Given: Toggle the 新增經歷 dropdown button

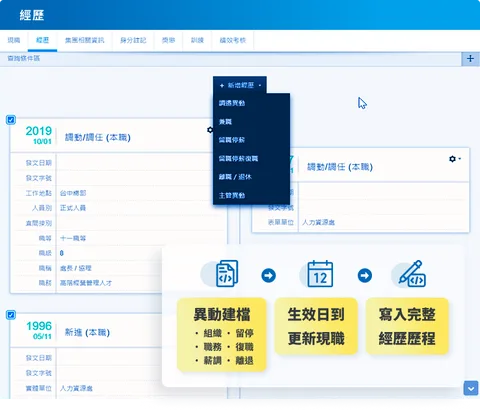Looking at the screenshot, I should pyautogui.click(x=240, y=85).
